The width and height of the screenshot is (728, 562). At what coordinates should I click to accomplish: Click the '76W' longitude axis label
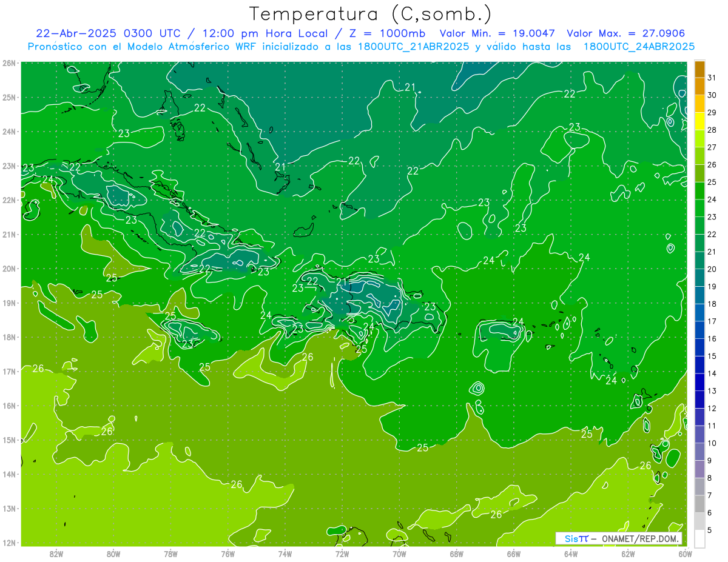click(x=228, y=554)
